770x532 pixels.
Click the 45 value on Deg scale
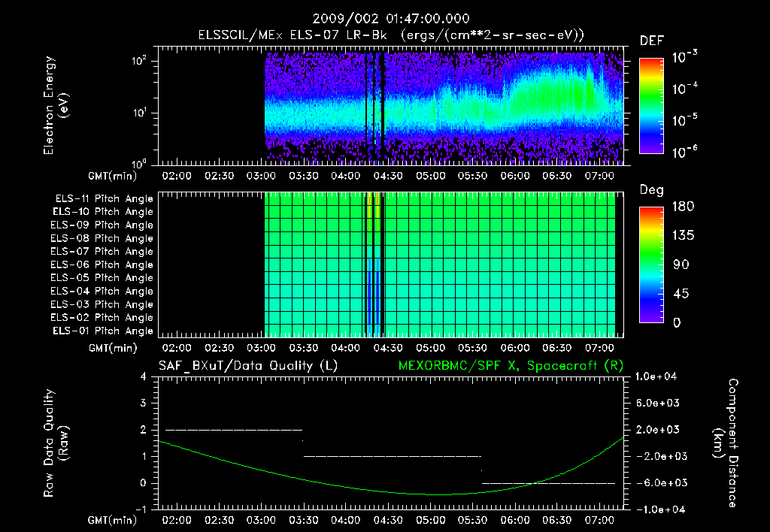point(681,294)
